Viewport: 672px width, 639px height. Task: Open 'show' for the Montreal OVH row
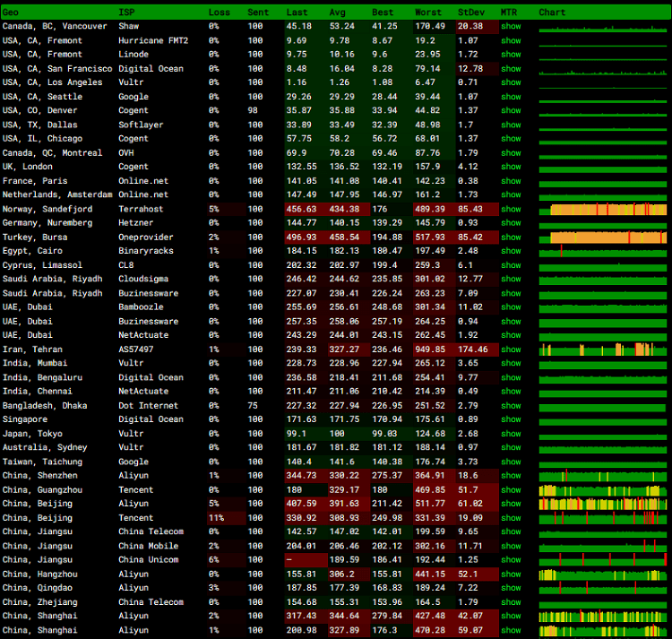point(511,153)
